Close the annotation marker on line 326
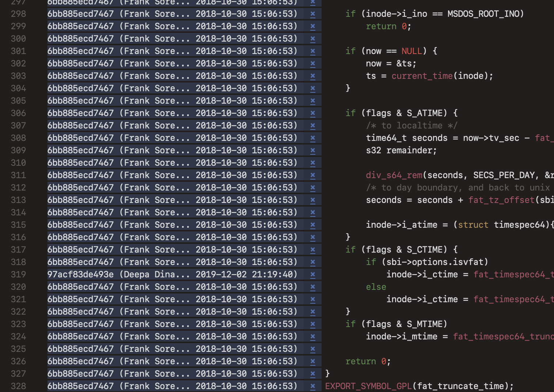 312,361
